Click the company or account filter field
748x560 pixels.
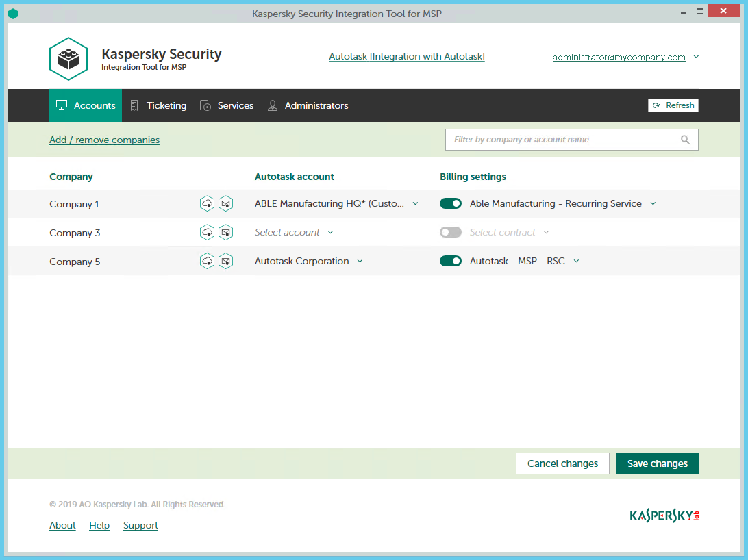(x=562, y=140)
